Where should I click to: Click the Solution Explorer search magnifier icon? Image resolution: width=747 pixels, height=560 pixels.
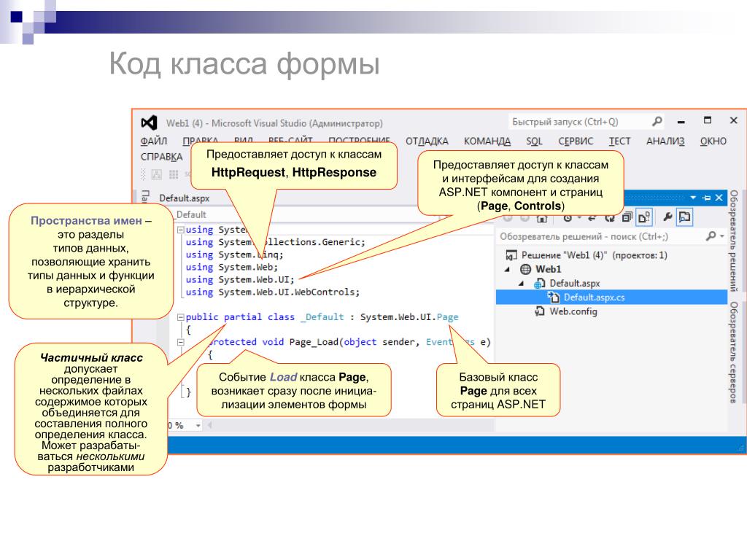coord(711,236)
